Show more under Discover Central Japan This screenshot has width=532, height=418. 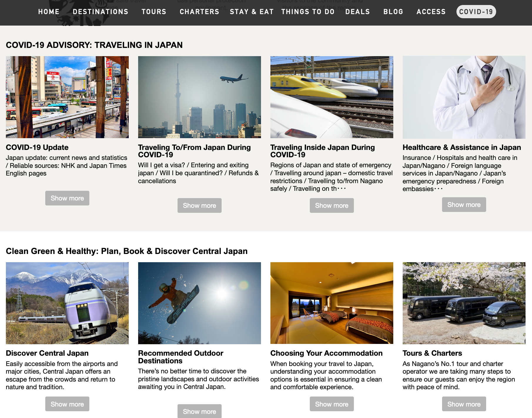[67, 404]
